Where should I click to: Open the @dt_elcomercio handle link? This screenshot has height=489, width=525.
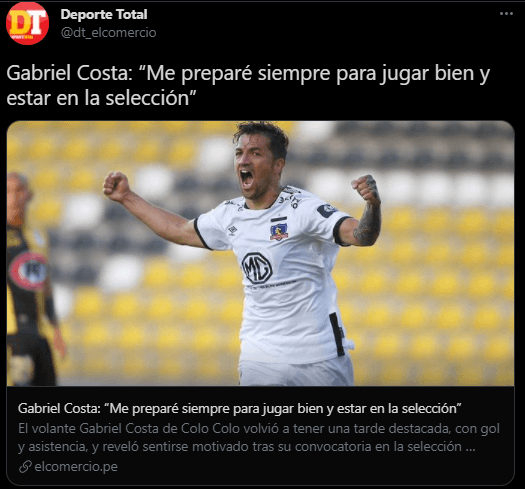108,32
